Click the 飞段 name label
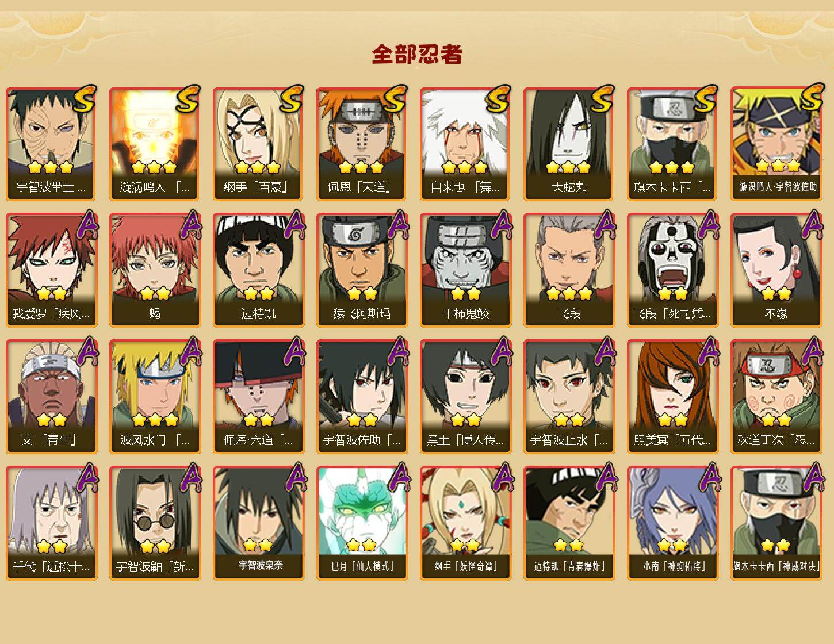The width and height of the screenshot is (834, 644). [569, 313]
